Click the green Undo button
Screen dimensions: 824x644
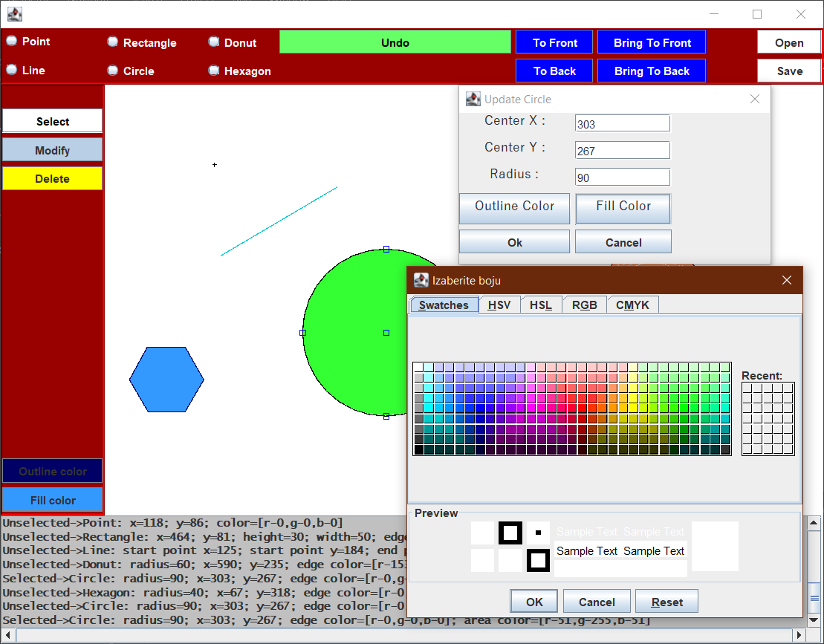point(395,42)
